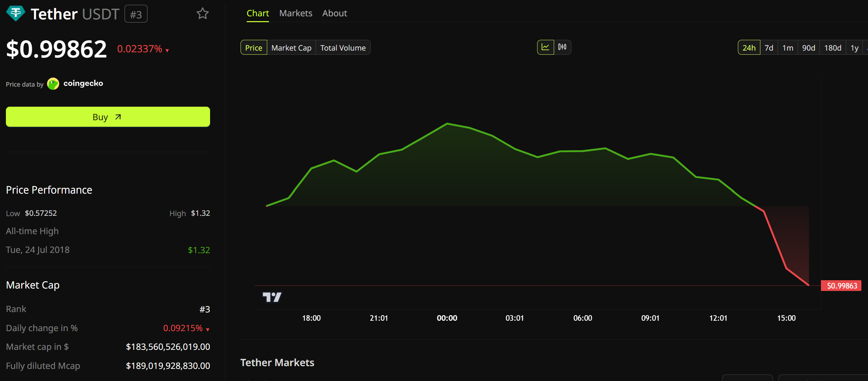Set the chart range to 24h

(x=749, y=47)
